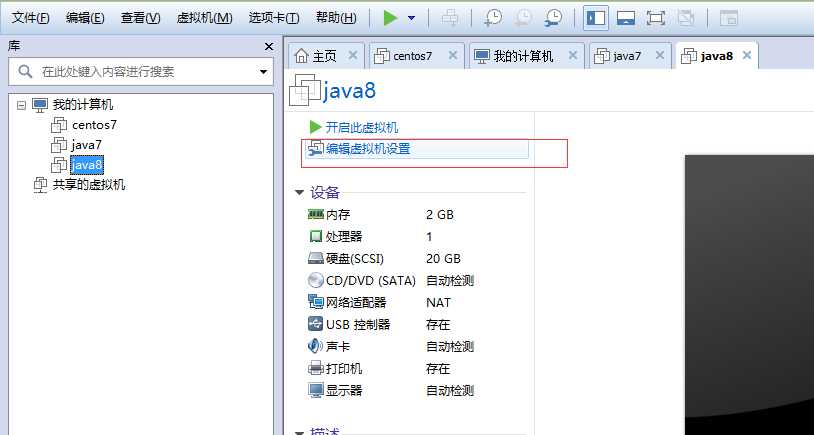
Task: Click 开启此虚拟机 link
Action: click(x=362, y=128)
